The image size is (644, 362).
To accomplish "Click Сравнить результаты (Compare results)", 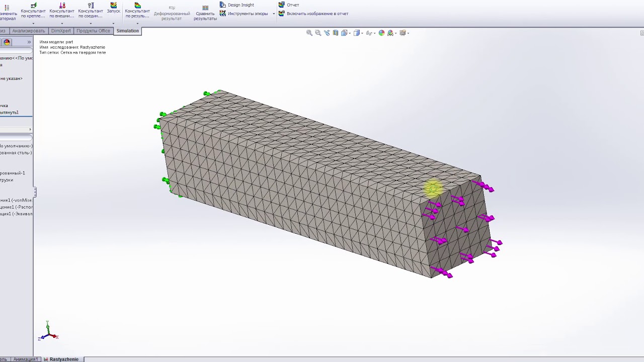I will tap(205, 14).
